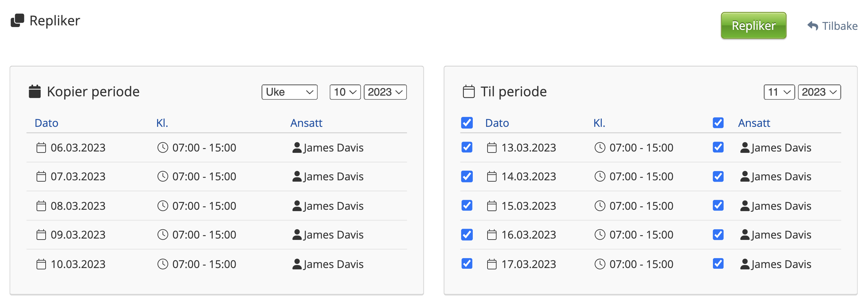Click person icon in the 17.03.2023 row
Viewport: 868px width, 303px height.
[x=745, y=264]
